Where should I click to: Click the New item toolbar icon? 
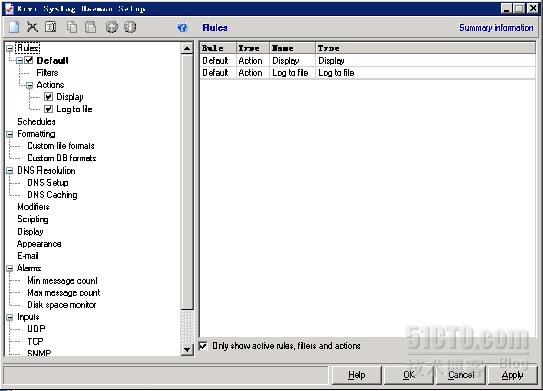click(14, 27)
